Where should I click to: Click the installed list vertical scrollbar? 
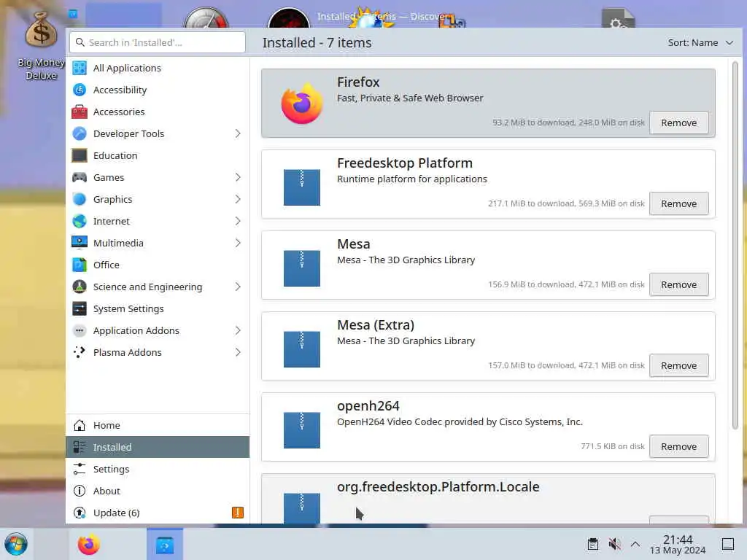pyautogui.click(x=735, y=245)
